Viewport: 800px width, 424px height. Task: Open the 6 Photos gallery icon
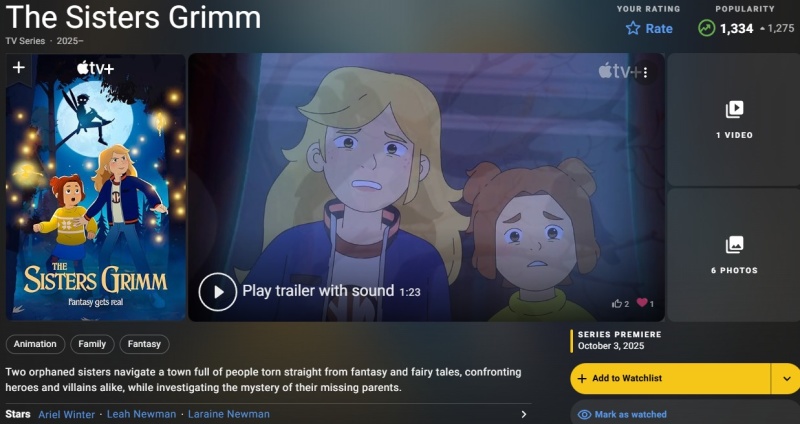734,245
